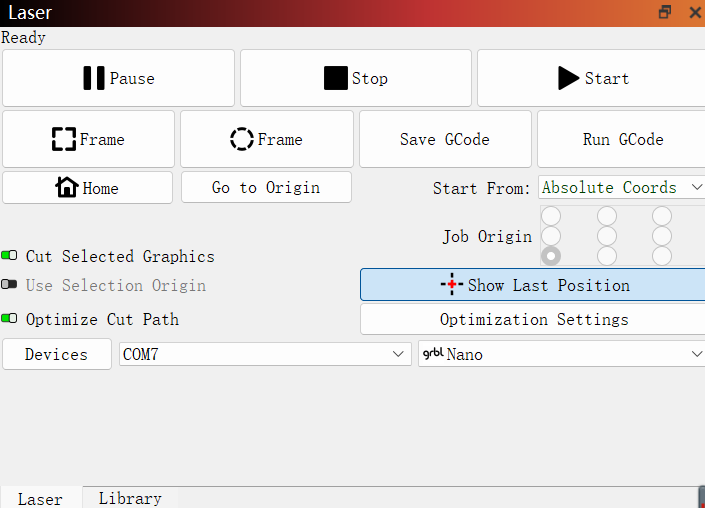Toggle Cut Selected Graphics switch
Screen dimensions: 705x508
[10, 256]
